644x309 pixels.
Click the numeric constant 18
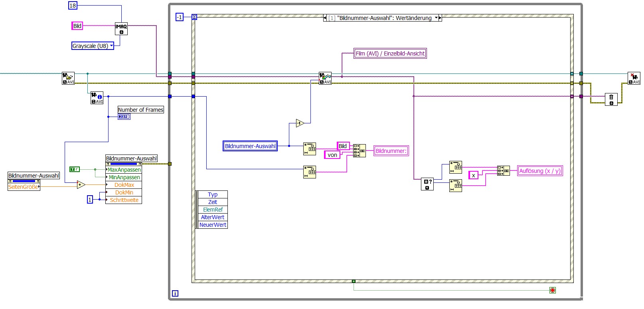73,6
